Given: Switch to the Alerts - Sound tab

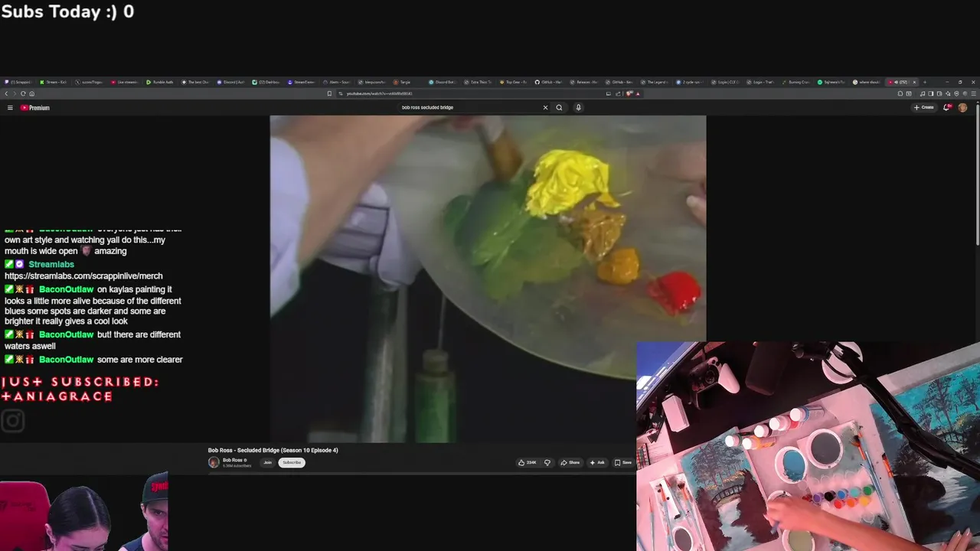Looking at the screenshot, I should click(337, 82).
